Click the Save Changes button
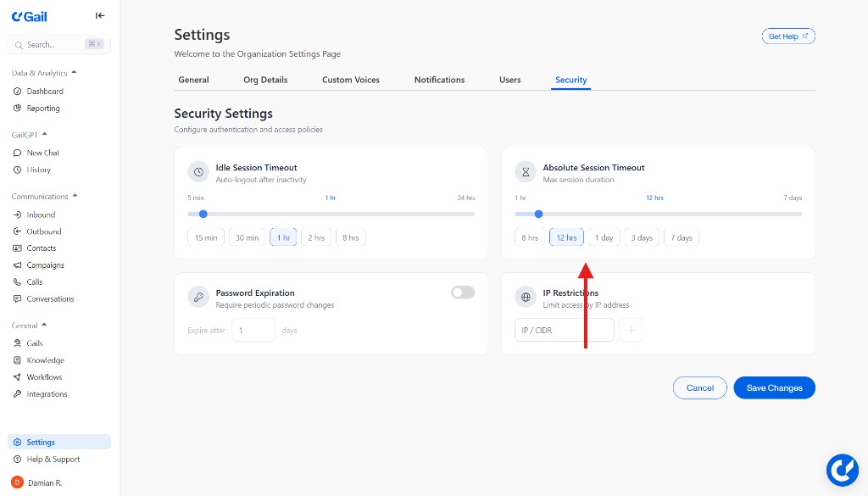The height and width of the screenshot is (496, 868). pyautogui.click(x=774, y=387)
